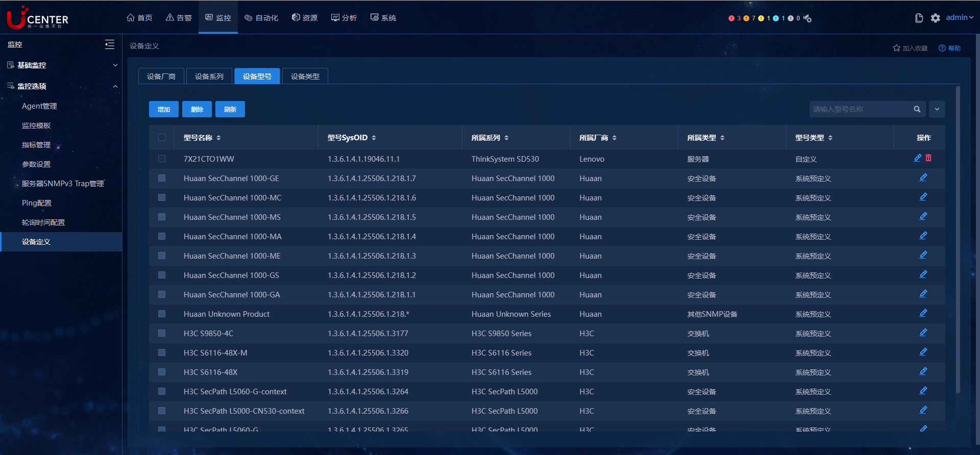Edit the 7X21CTO1WW row
980x455 pixels.
point(917,158)
